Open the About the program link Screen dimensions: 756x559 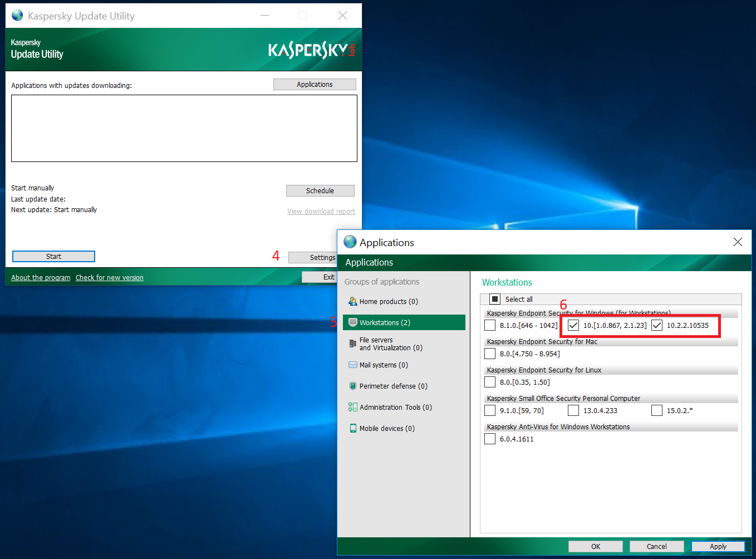coord(41,277)
